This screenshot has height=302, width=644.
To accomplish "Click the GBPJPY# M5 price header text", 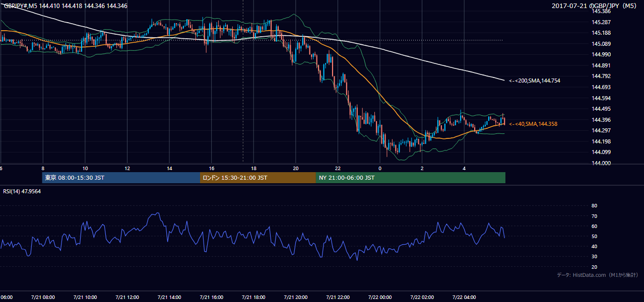I will click(66, 6).
